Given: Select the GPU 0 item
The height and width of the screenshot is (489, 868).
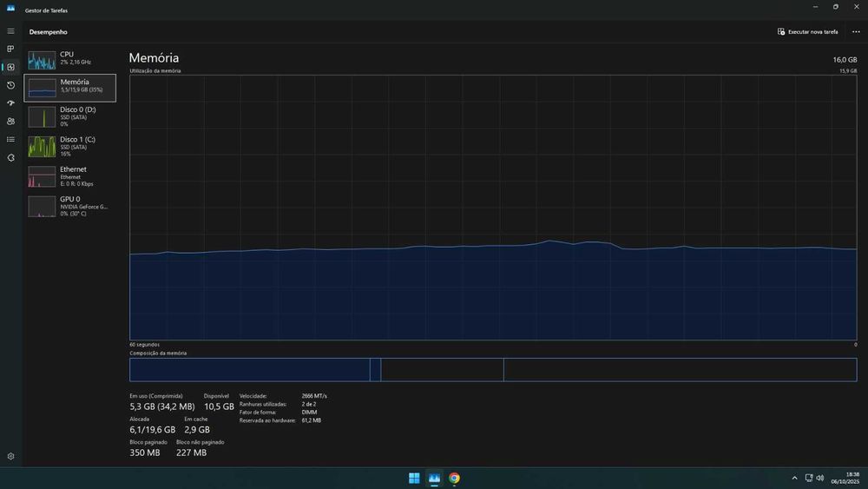Looking at the screenshot, I should pyautogui.click(x=69, y=206).
